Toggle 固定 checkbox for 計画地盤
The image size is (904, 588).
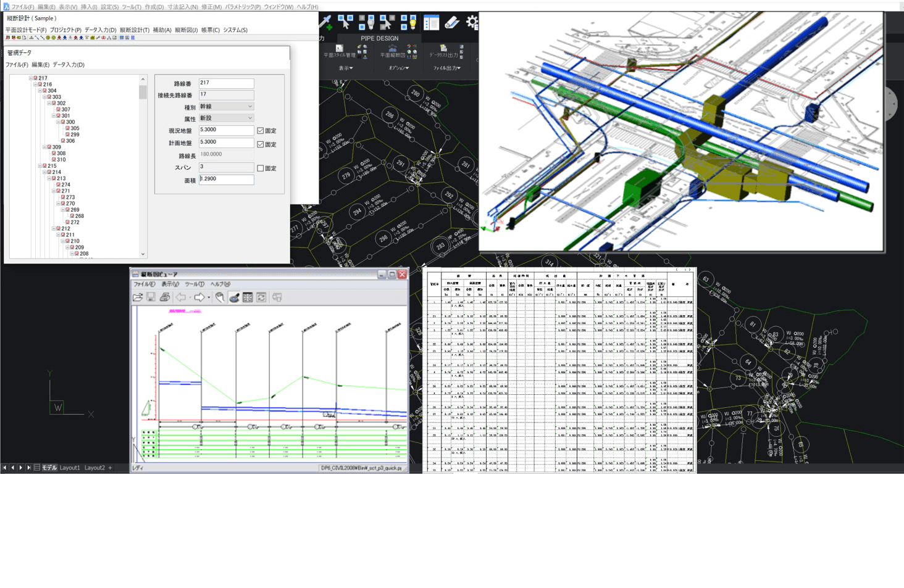(261, 144)
